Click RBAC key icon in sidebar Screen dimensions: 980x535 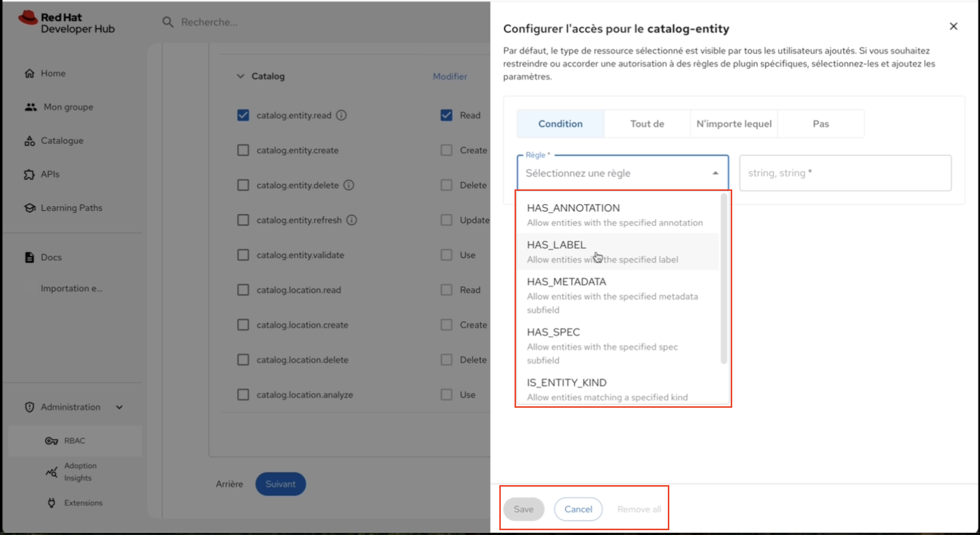(51, 441)
